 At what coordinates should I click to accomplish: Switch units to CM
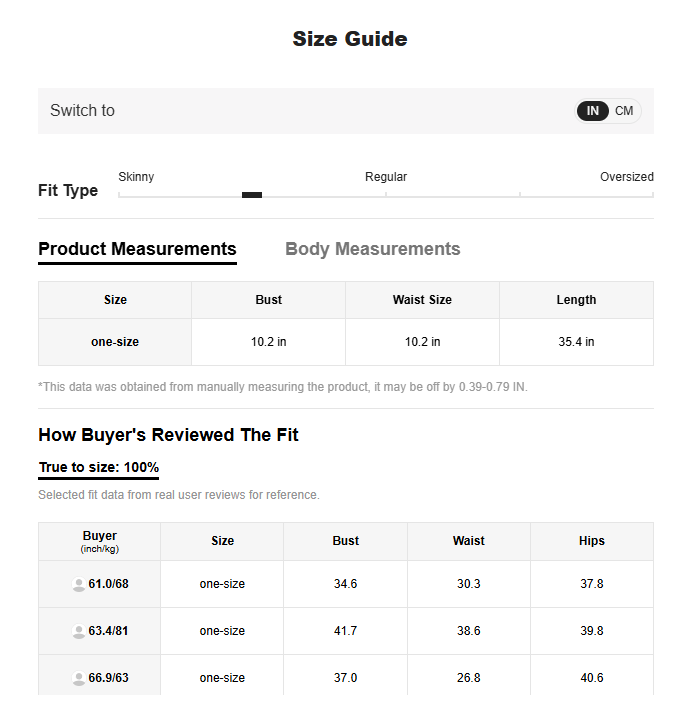pyautogui.click(x=624, y=111)
